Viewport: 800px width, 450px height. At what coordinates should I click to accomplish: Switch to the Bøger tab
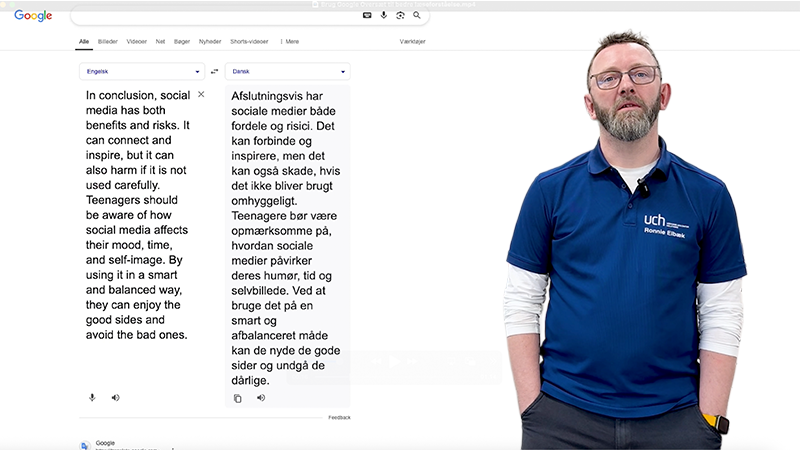182,41
